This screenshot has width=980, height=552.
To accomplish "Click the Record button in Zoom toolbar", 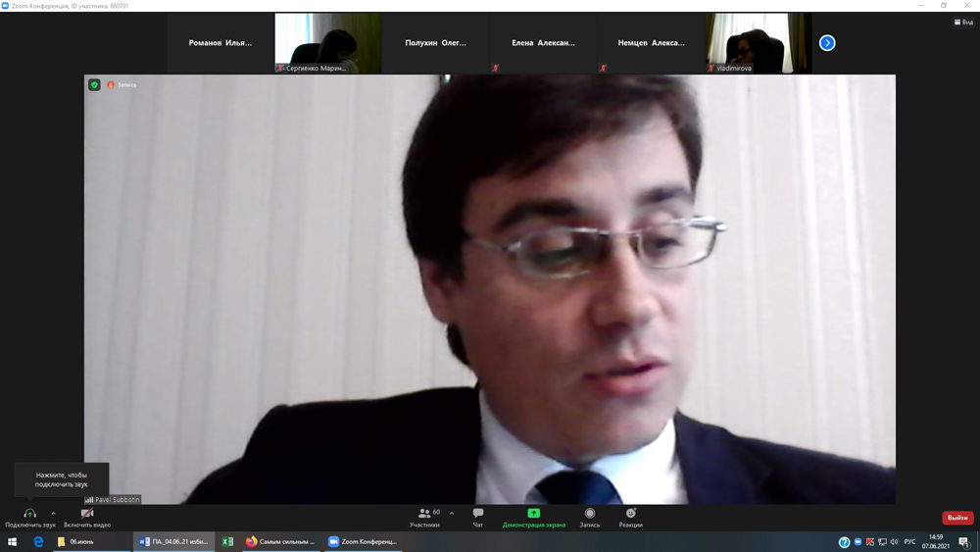I will point(589,517).
